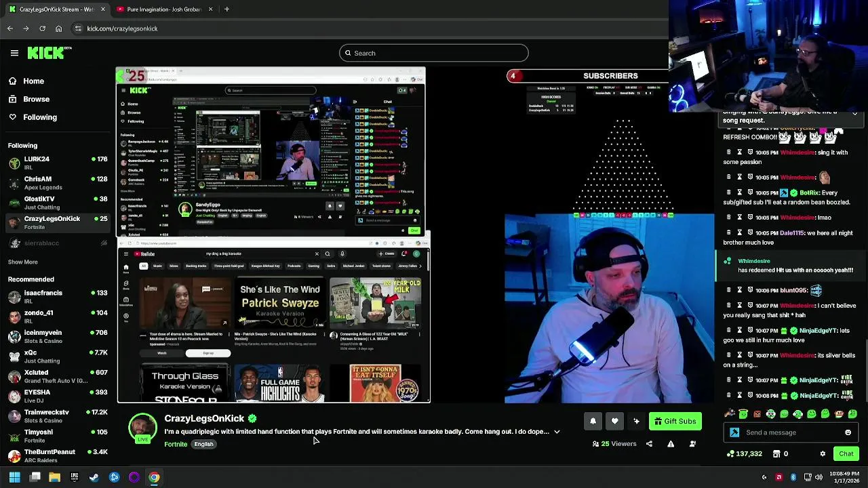Open iceinmyvein Slots & Casino channel
The width and height of the screenshot is (868, 488).
click(x=57, y=336)
